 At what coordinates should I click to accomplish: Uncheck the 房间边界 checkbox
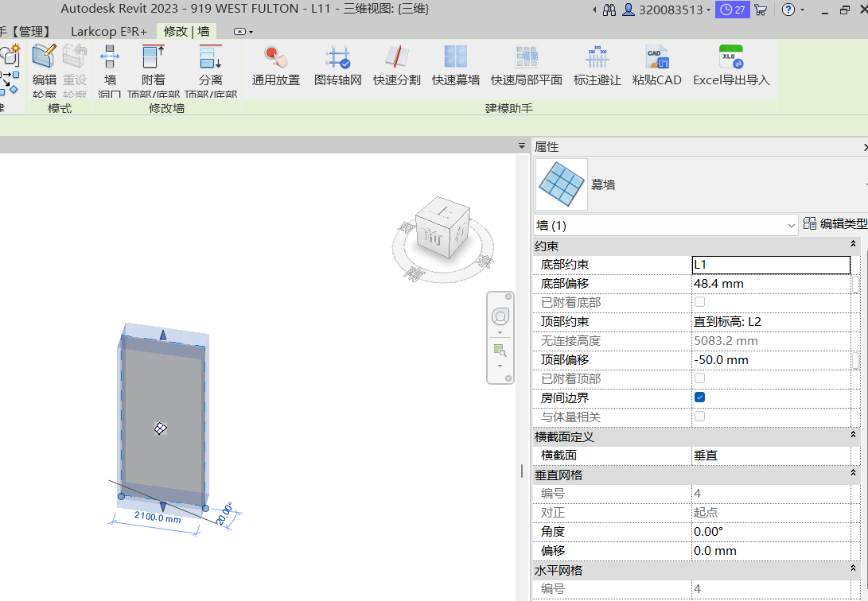[x=699, y=397]
